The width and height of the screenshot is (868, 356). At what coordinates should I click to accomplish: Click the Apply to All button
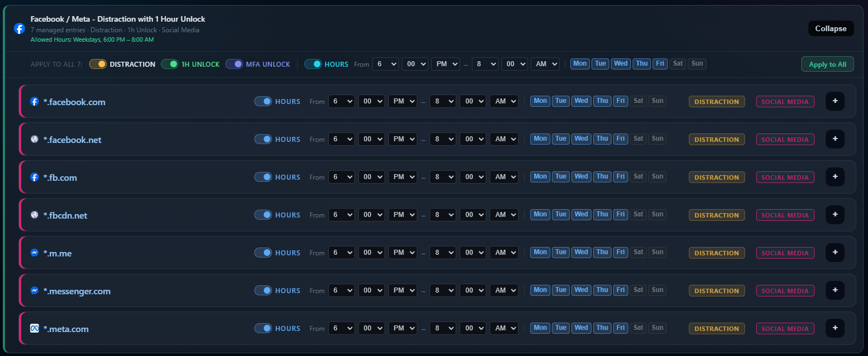(827, 64)
